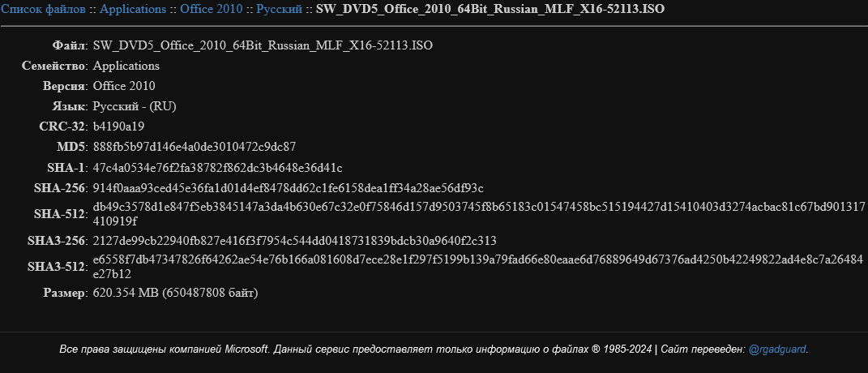Click the ISO file name in breadcrumb
The image size is (868, 373).
click(490, 9)
